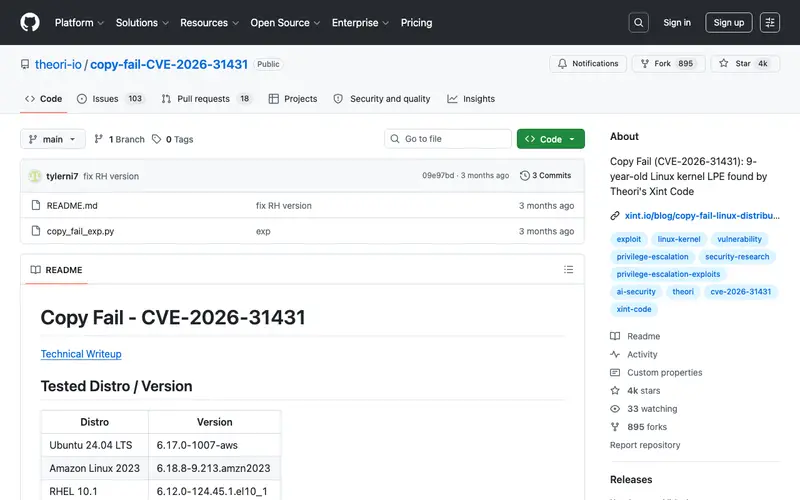
Task: Click the pulse icon beside Activity
Action: 615,354
